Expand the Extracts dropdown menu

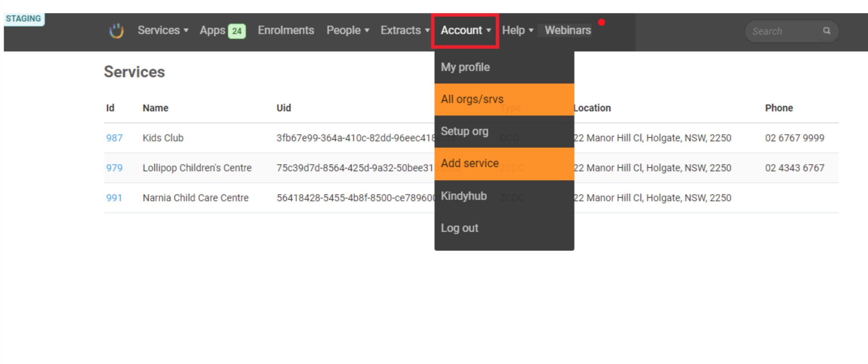405,30
